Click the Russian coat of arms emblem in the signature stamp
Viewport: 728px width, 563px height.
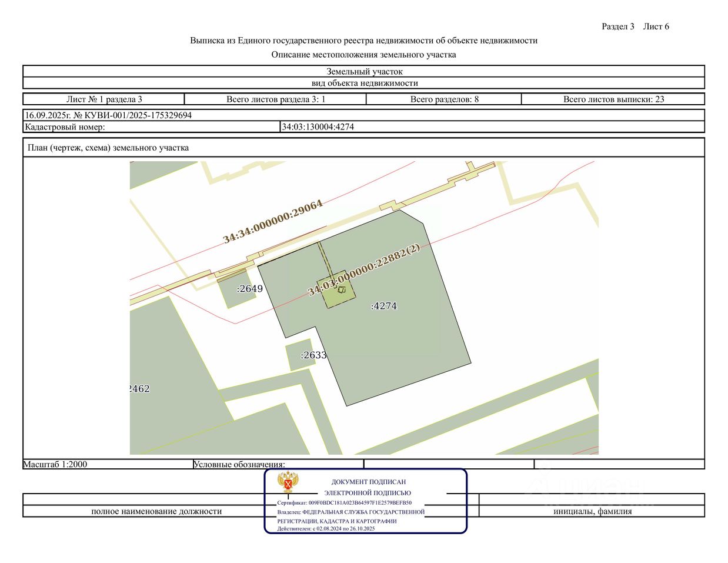288,482
